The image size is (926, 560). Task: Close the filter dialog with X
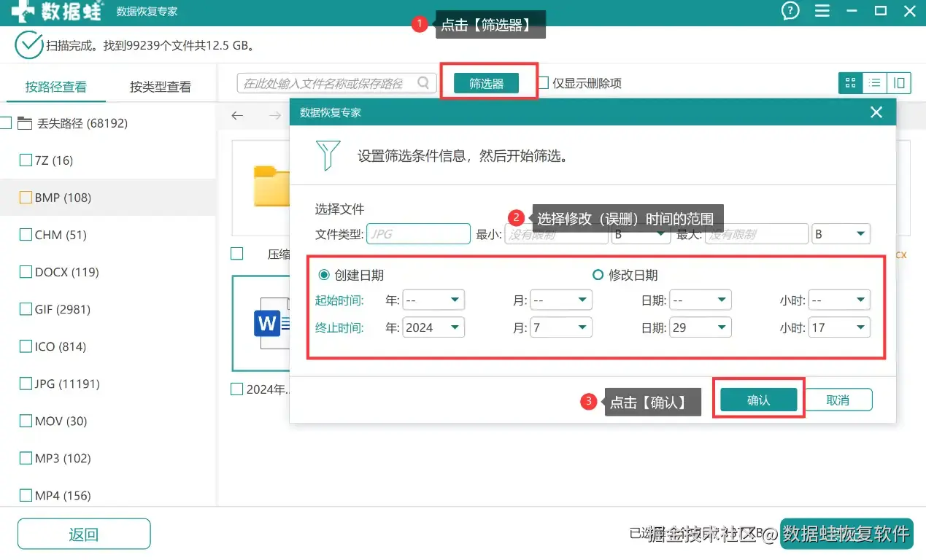pos(876,112)
